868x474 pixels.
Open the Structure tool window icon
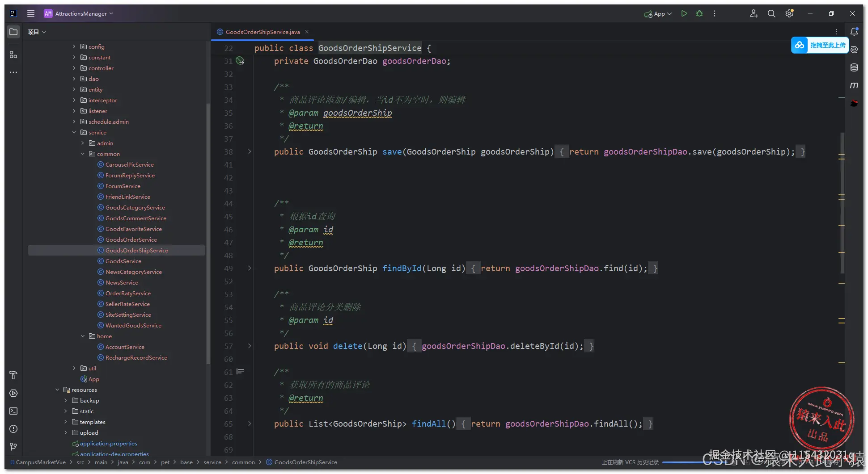pyautogui.click(x=13, y=55)
